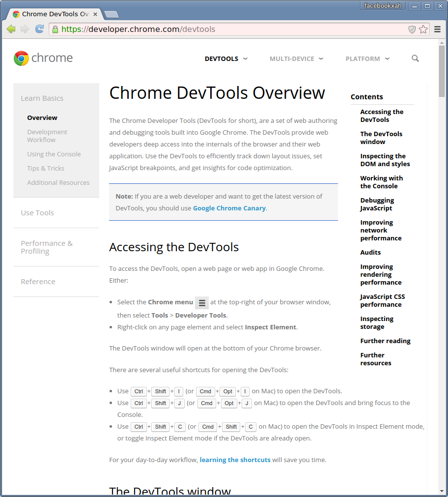Select Overview in the sidebar

(42, 117)
